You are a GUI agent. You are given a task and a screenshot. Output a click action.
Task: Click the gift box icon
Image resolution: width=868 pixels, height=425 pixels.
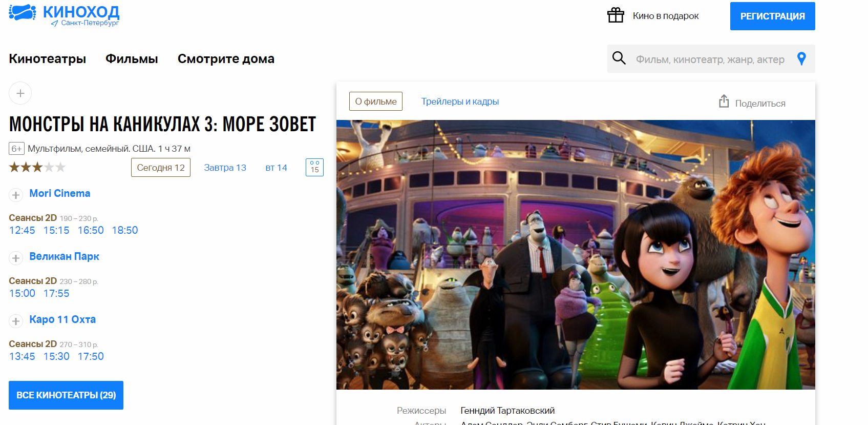[x=616, y=15]
